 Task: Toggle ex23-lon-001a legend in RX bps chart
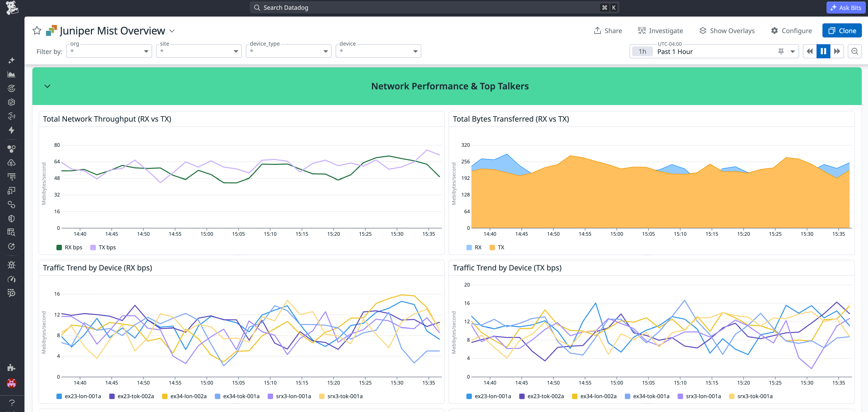78,396
